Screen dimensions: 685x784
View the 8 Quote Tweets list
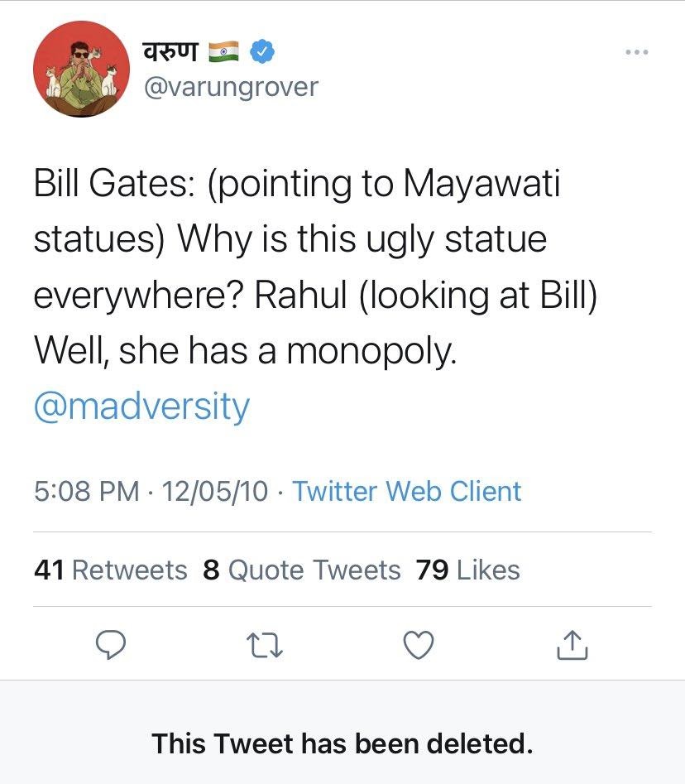tap(301, 570)
